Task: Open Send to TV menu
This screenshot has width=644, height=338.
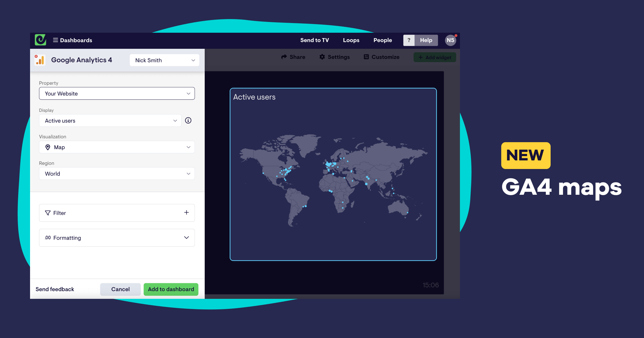Action: (314, 40)
